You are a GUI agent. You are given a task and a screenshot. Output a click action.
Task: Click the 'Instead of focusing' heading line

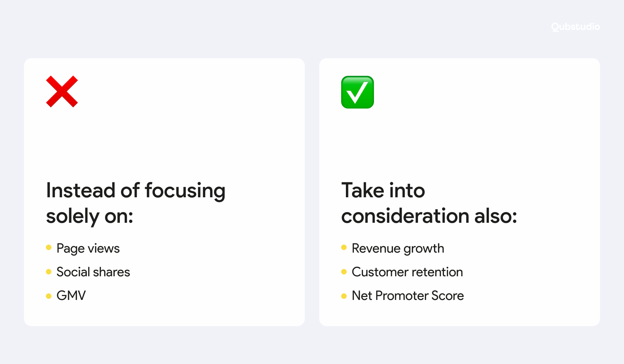pyautogui.click(x=136, y=191)
